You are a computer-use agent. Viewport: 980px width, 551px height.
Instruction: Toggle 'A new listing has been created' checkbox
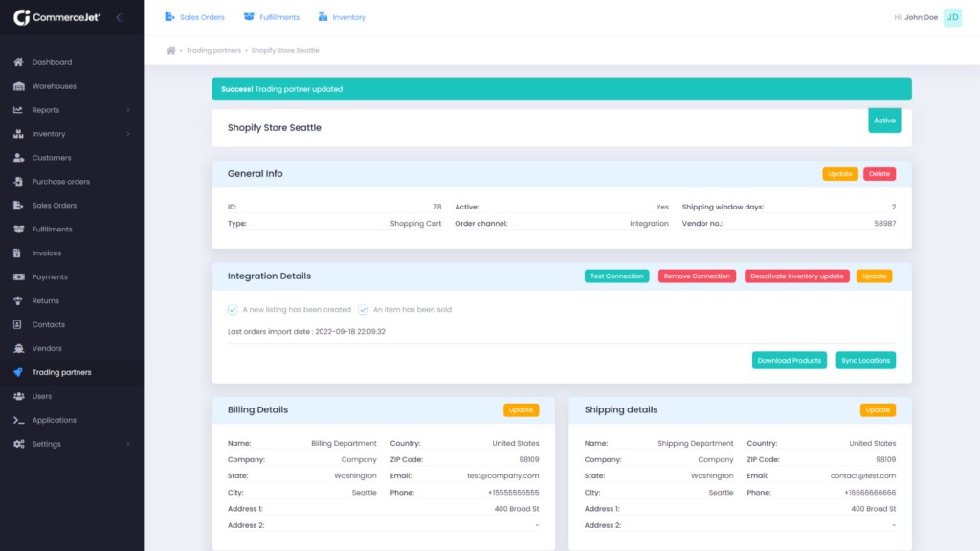point(233,309)
